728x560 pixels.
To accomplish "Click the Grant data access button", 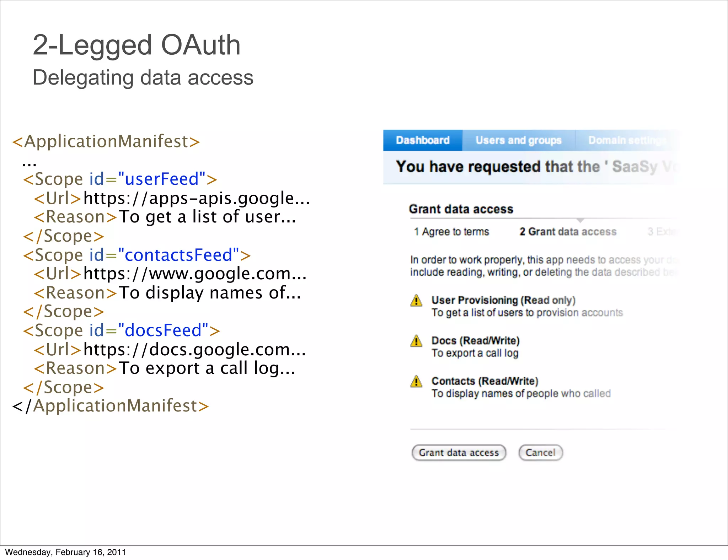I will tap(459, 453).
